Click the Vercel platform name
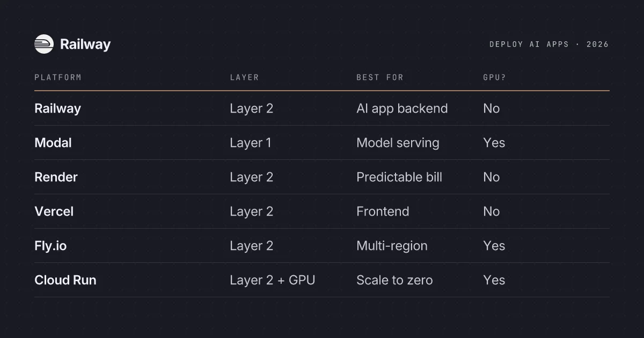 (54, 211)
